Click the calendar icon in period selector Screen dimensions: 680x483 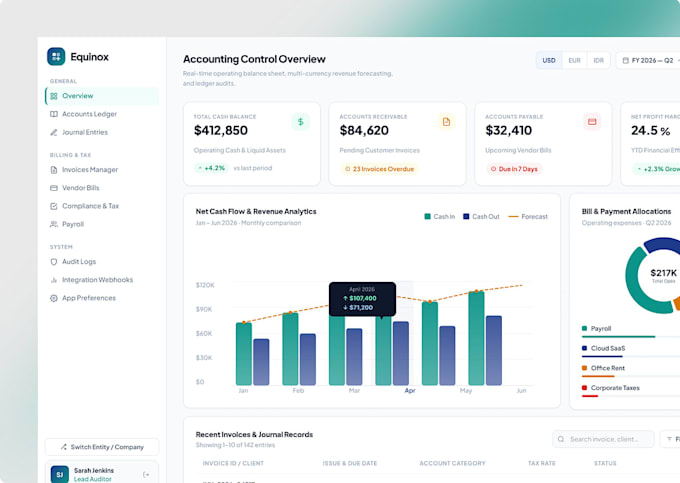[625, 60]
